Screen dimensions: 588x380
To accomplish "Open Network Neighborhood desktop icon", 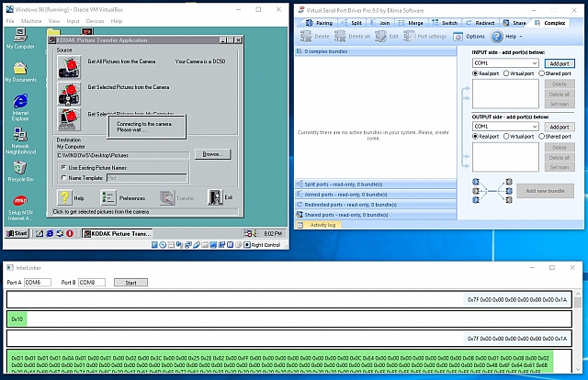I will pos(20,136).
